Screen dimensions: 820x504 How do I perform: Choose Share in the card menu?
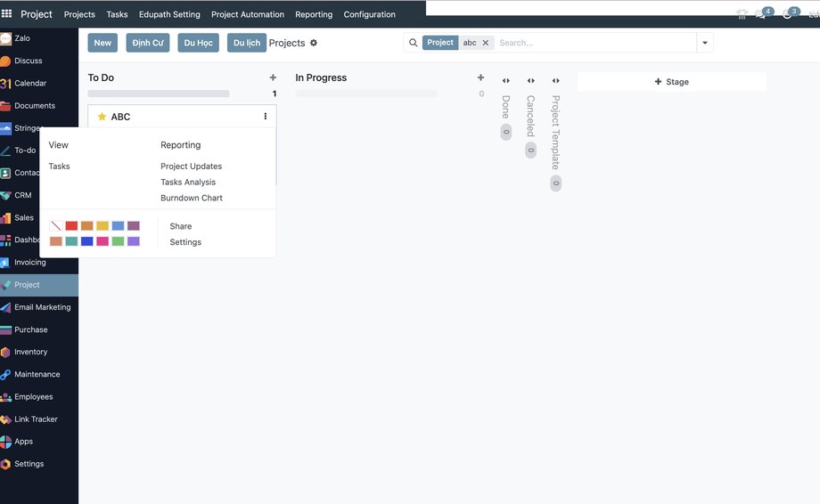(180, 226)
